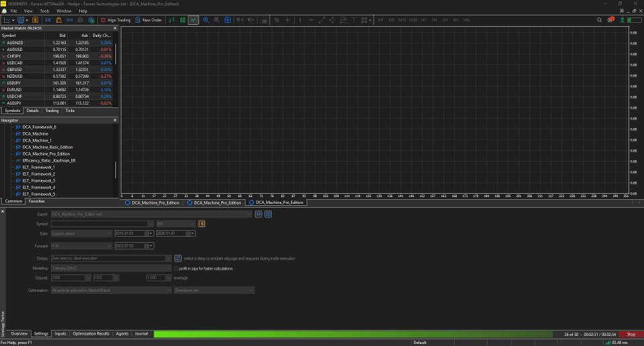
Task: Click the search magnifier icon
Action: (x=599, y=19)
